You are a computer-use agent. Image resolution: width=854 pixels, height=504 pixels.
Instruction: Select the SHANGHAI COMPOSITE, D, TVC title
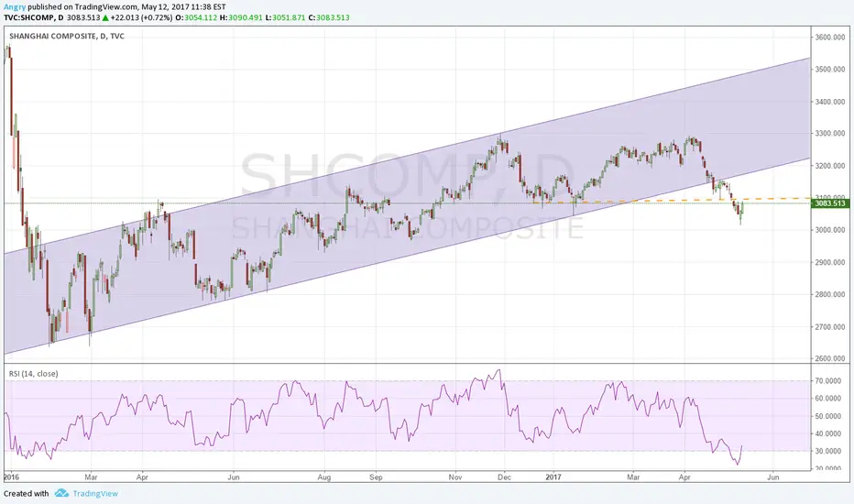[x=67, y=36]
